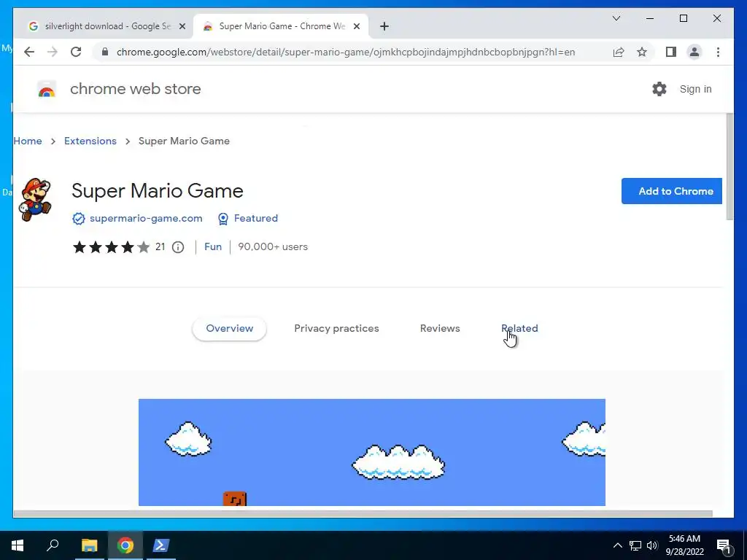The height and width of the screenshot is (560, 747).
Task: Close the silverlight download tab
Action: point(182,26)
